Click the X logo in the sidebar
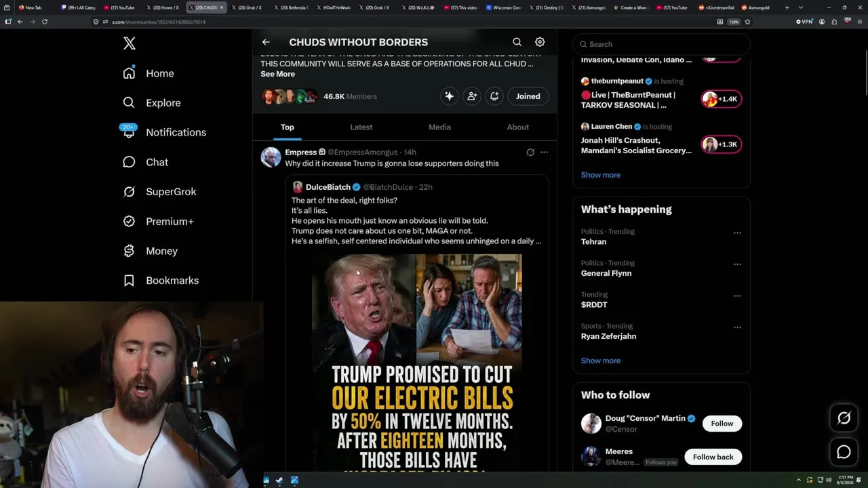 pyautogui.click(x=130, y=44)
